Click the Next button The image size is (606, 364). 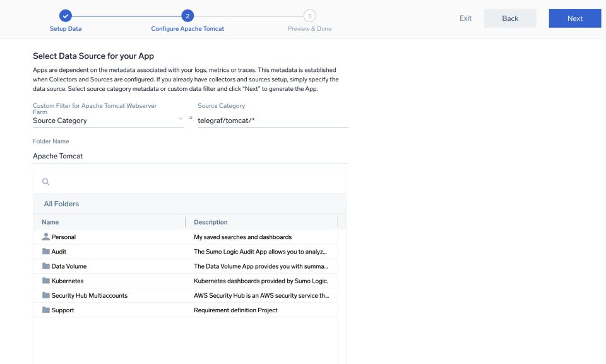click(x=574, y=18)
